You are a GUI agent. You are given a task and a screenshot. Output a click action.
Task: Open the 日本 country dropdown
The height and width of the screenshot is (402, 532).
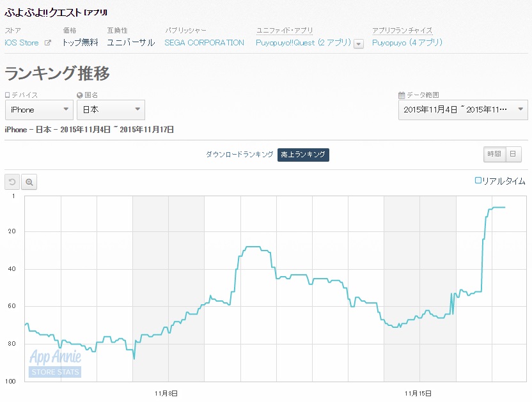(111, 110)
